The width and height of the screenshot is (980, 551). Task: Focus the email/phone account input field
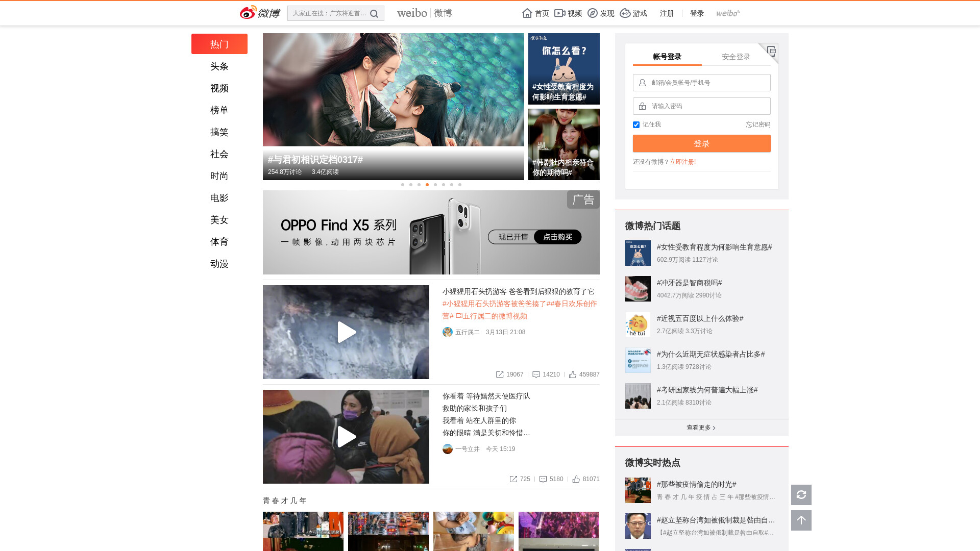(702, 83)
